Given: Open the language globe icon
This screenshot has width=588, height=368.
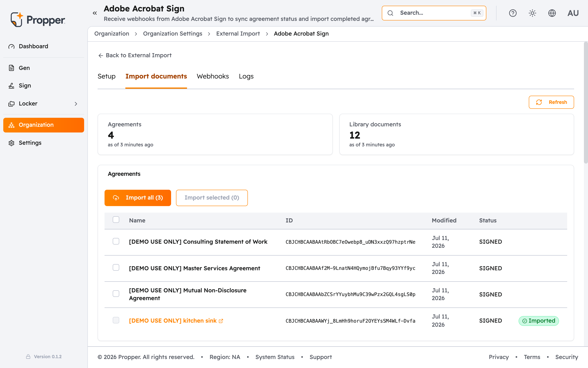Looking at the screenshot, I should click(552, 13).
